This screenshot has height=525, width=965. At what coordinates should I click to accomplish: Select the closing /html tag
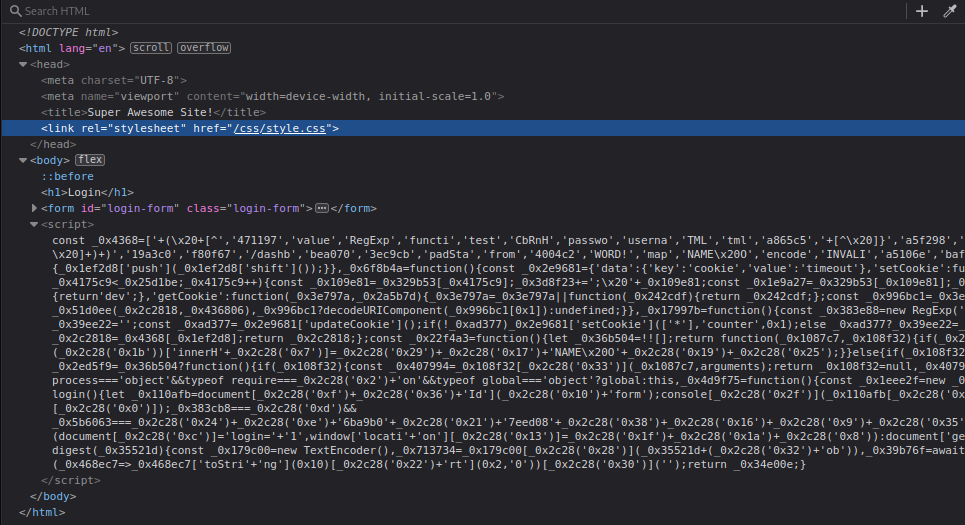coord(42,512)
